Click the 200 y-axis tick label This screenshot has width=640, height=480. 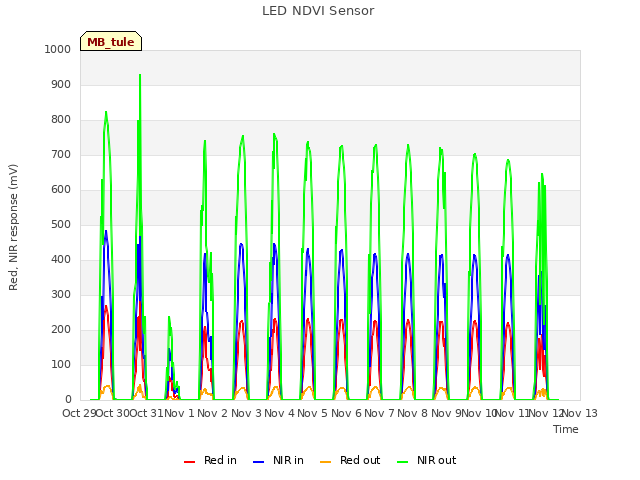61,329
